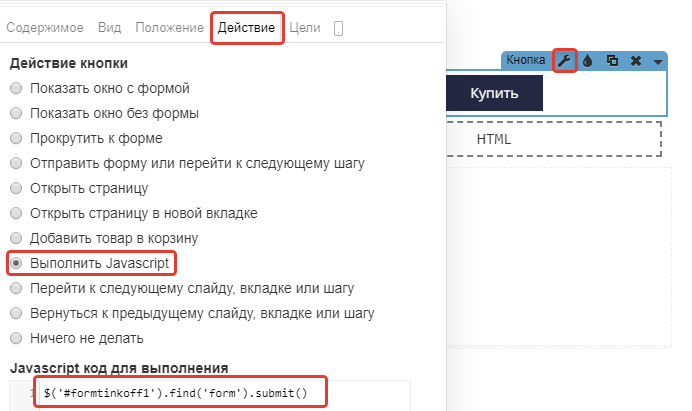692x411 pixels.
Task: Click the Купить button on the page
Action: [494, 93]
